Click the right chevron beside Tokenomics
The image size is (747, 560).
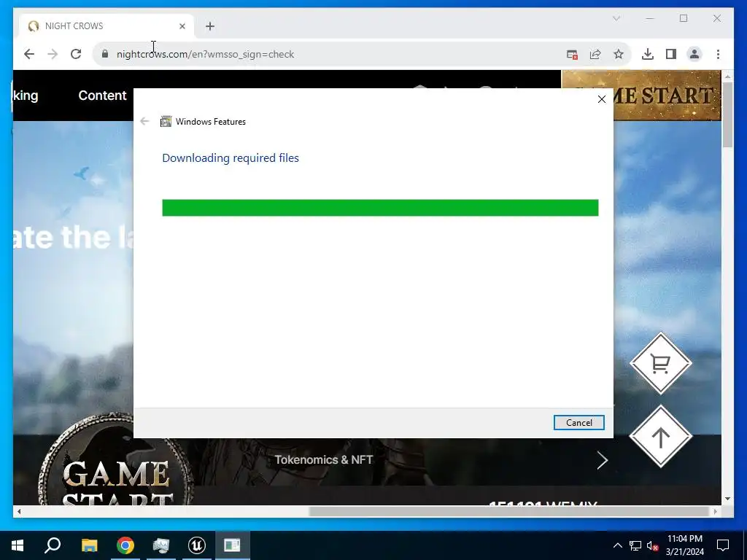click(x=602, y=461)
